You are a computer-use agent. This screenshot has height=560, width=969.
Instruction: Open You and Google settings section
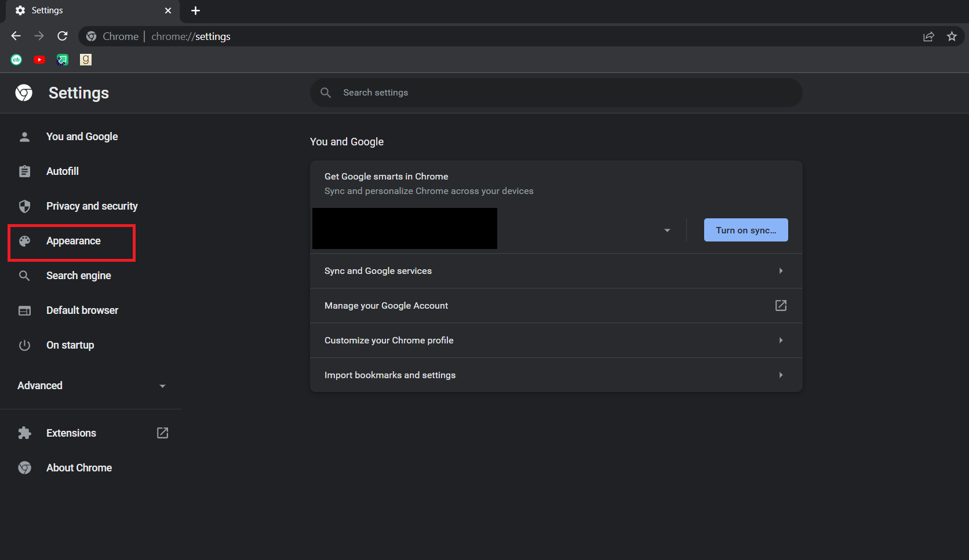(x=82, y=137)
